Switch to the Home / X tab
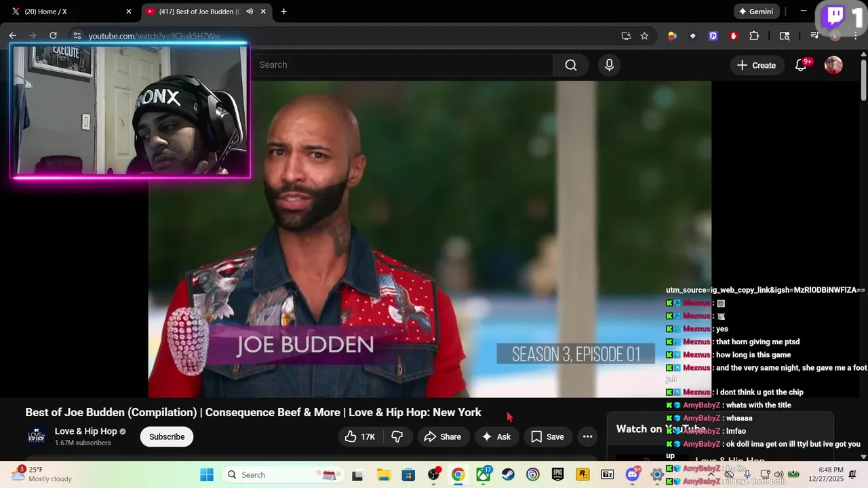868x488 pixels. 71,12
